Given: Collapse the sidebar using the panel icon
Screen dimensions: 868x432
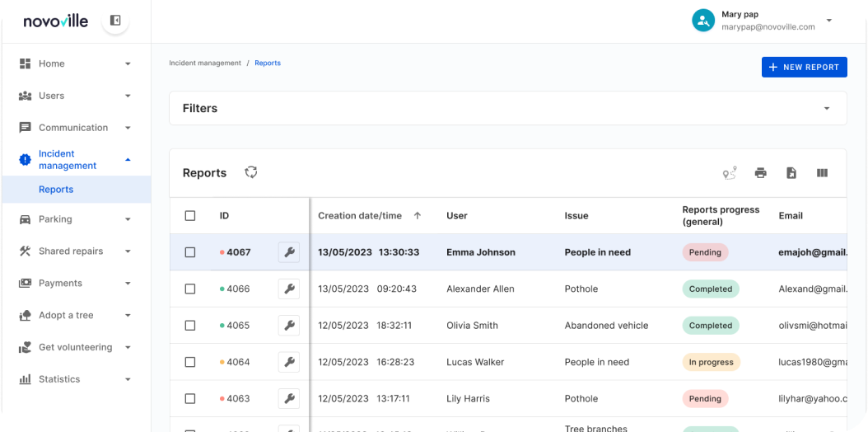Looking at the screenshot, I should coord(115,21).
